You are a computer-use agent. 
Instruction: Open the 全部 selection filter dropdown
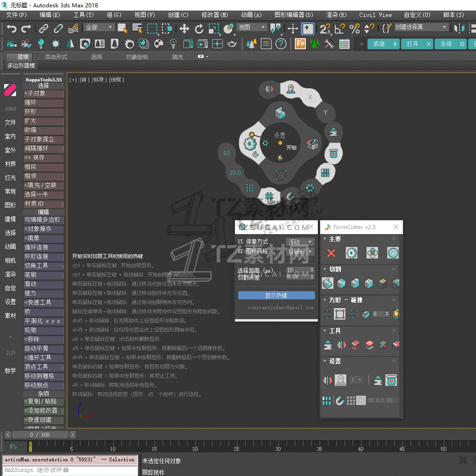coord(99,27)
